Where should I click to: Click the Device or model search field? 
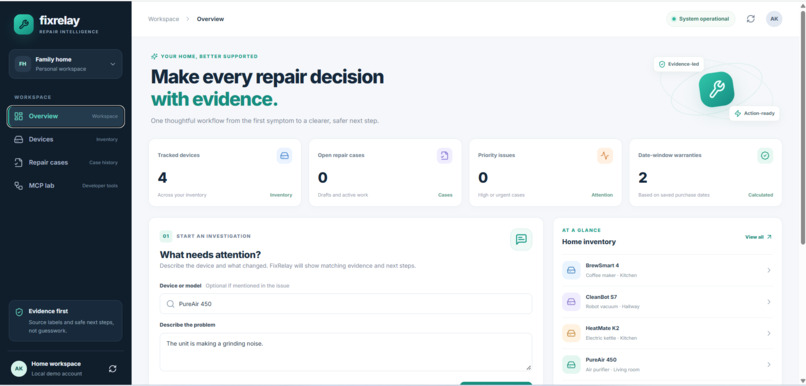pos(345,304)
